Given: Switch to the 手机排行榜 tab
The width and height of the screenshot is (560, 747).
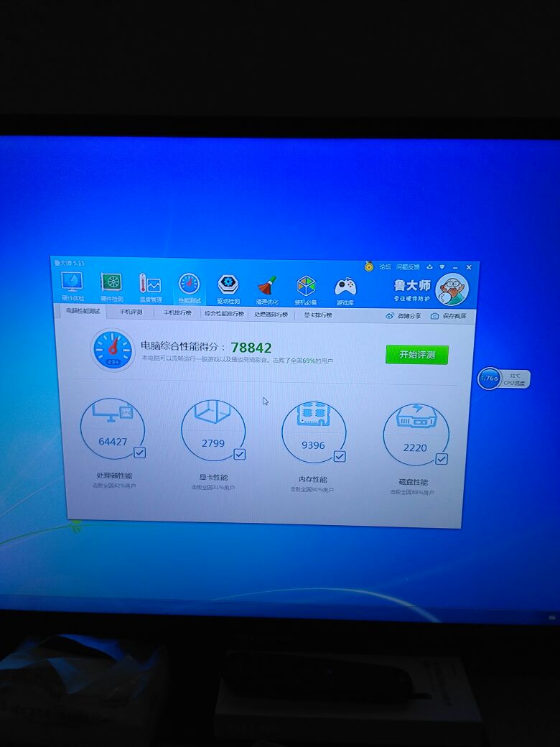Looking at the screenshot, I should tap(177, 313).
